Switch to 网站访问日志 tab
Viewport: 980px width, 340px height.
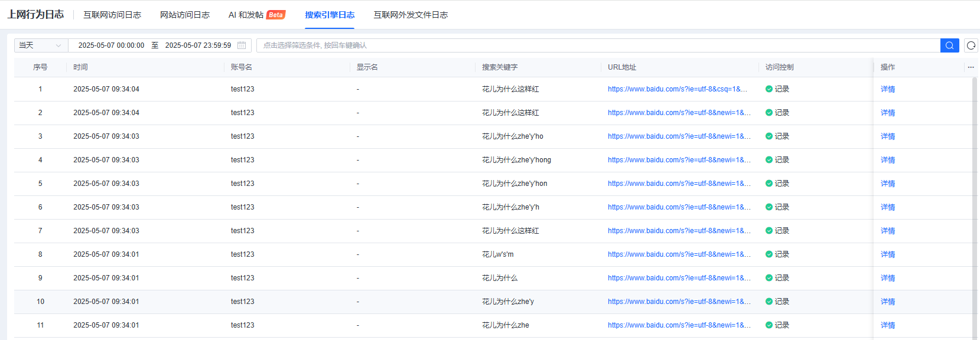click(x=185, y=15)
